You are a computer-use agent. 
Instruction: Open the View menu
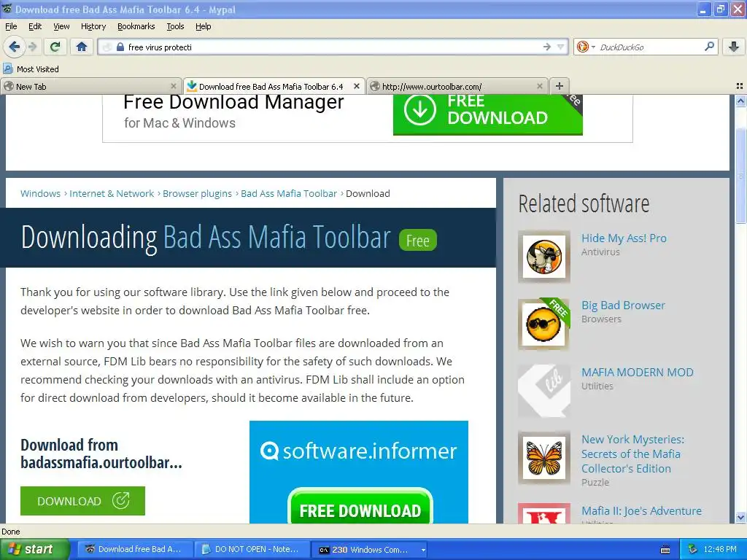pos(61,26)
